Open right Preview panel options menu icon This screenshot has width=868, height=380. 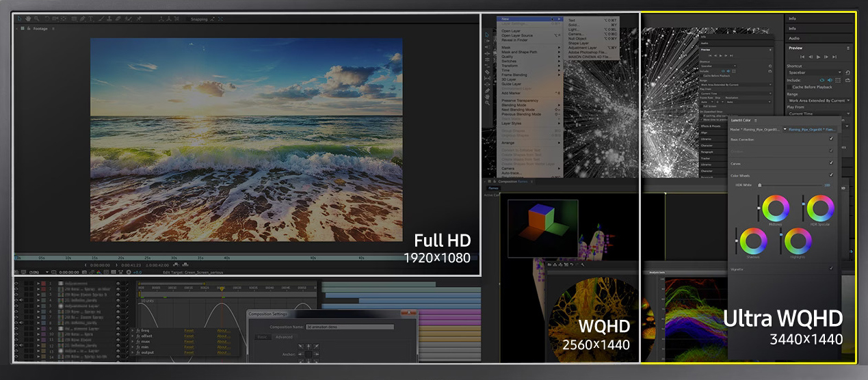coord(848,49)
